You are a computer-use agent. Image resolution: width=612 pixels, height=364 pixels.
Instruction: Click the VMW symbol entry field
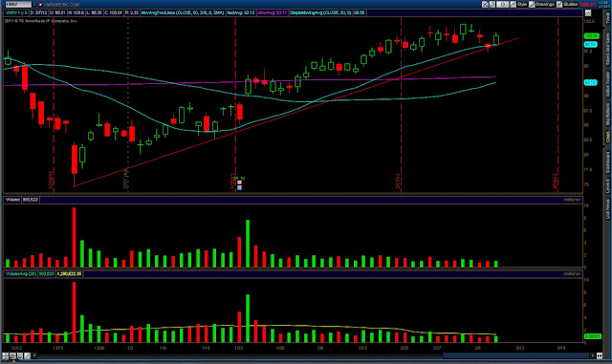[x=18, y=4]
